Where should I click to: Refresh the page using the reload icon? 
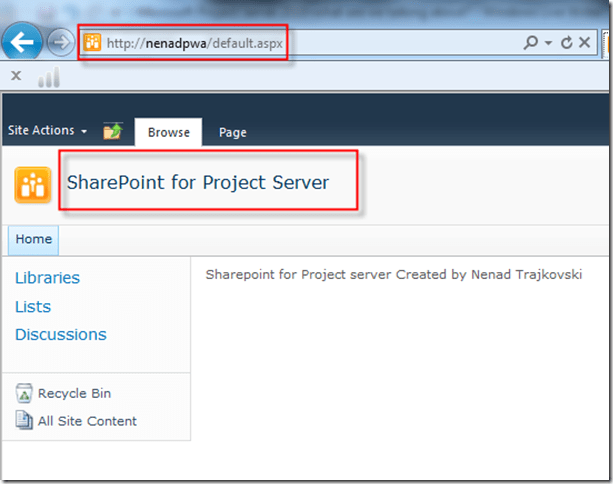tap(567, 43)
